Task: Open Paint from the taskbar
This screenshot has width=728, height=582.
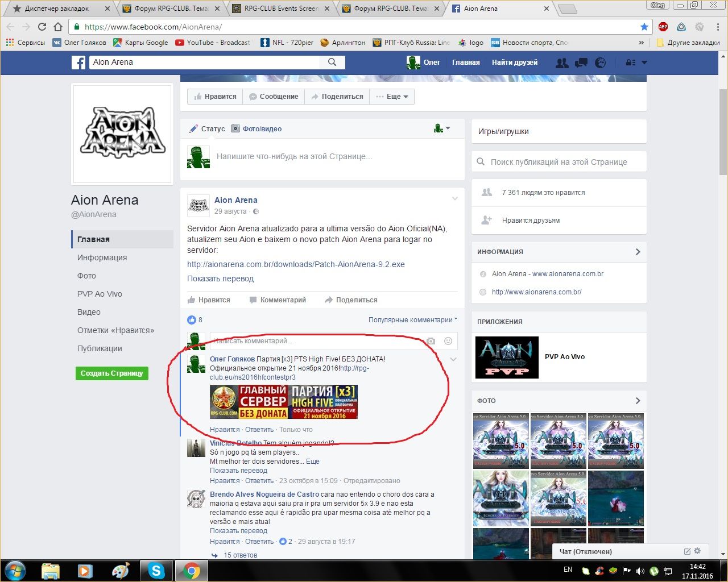Action: coord(121,571)
